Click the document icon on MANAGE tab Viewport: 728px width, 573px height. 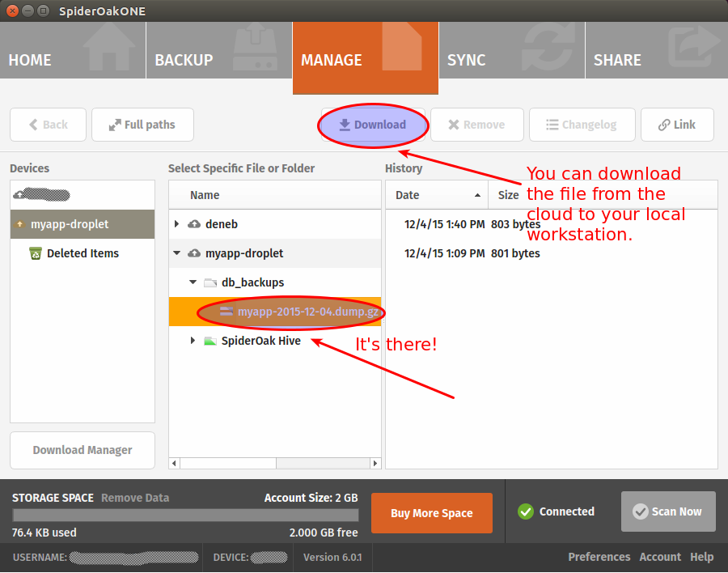(402, 46)
